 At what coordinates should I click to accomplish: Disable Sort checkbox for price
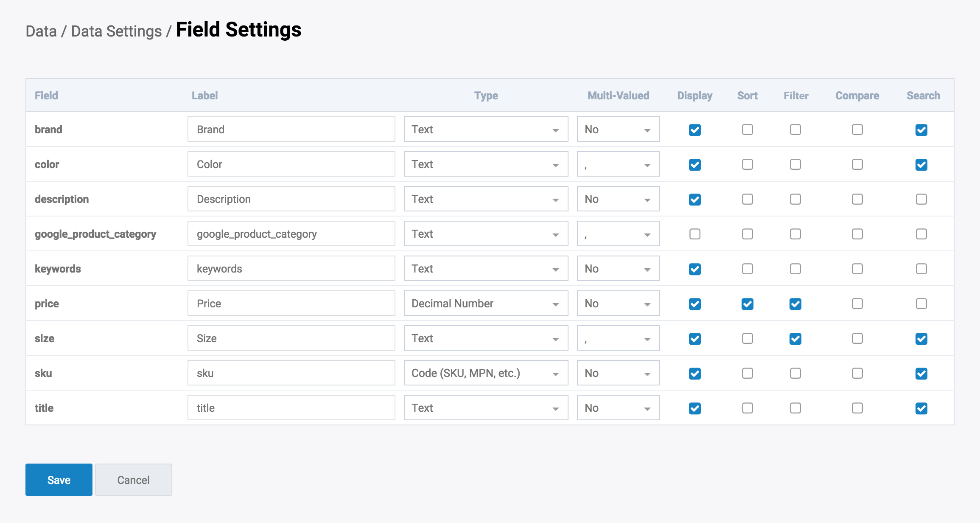(747, 304)
